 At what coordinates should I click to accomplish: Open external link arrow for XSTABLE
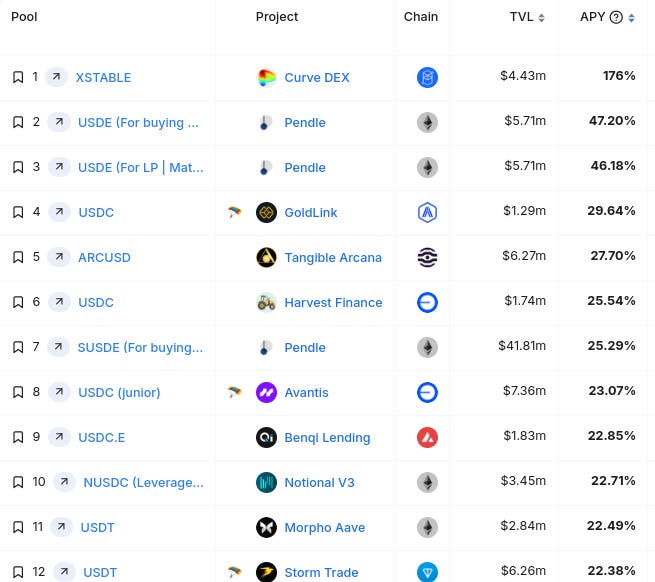click(56, 77)
